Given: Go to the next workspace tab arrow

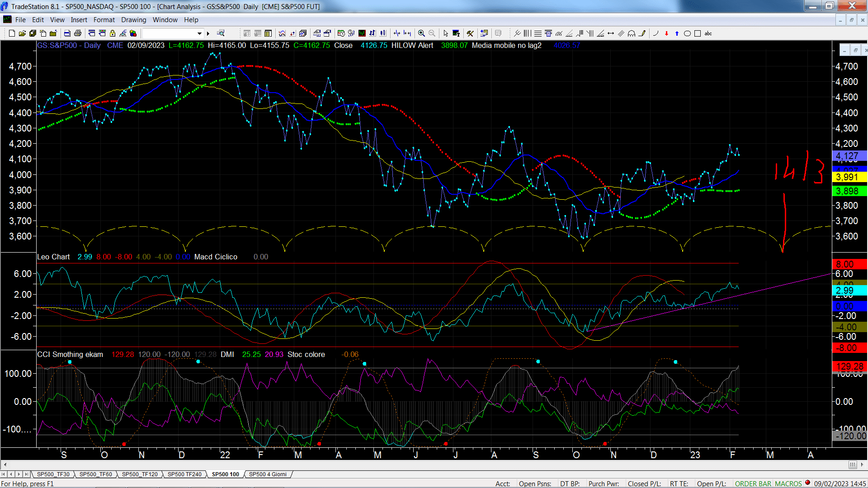Looking at the screenshot, I should (19, 474).
